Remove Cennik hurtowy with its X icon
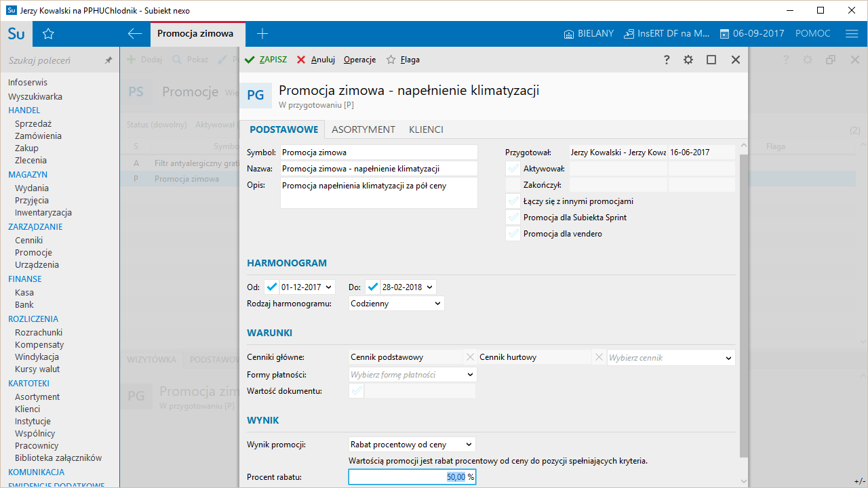The width and height of the screenshot is (868, 488). tap(599, 357)
